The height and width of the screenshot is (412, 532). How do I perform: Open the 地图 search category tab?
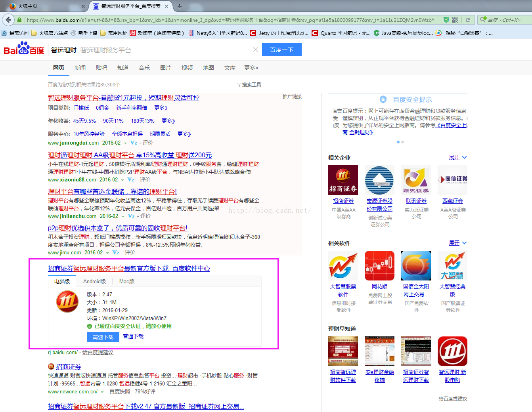[209, 68]
